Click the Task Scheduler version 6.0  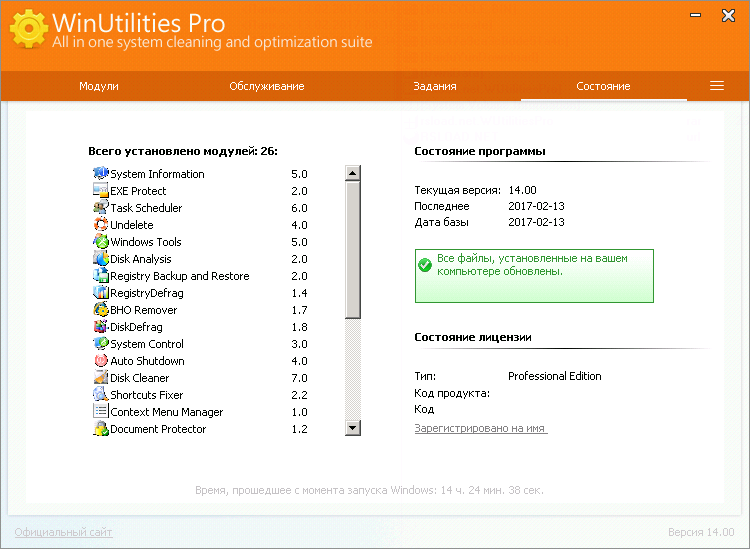pyautogui.click(x=299, y=208)
